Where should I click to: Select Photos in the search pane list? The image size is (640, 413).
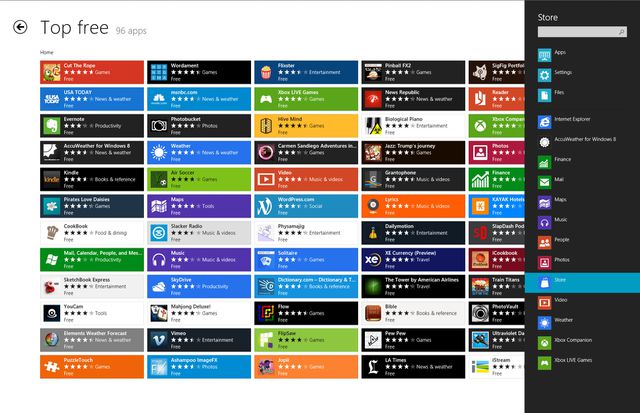[x=582, y=262]
